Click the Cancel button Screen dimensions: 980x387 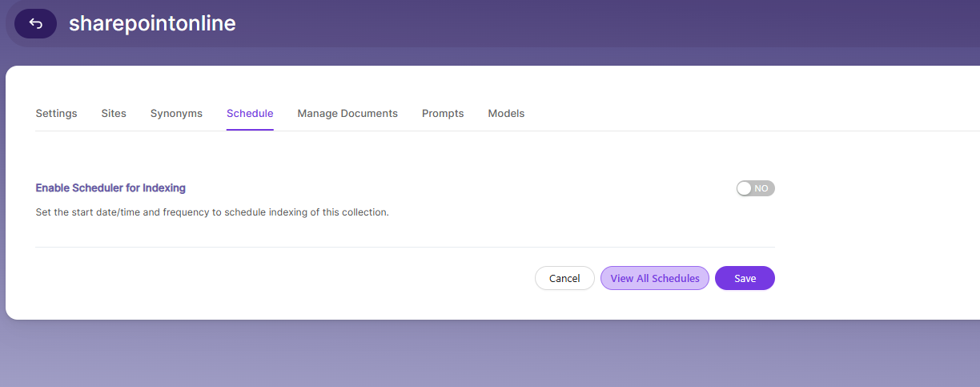tap(564, 278)
